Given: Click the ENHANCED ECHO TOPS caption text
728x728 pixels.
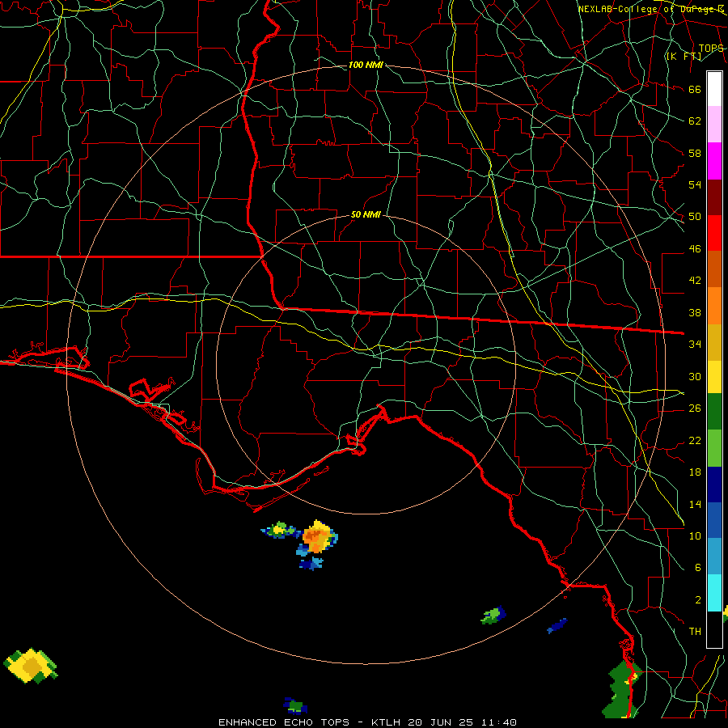Looking at the screenshot, I should click(x=286, y=722).
